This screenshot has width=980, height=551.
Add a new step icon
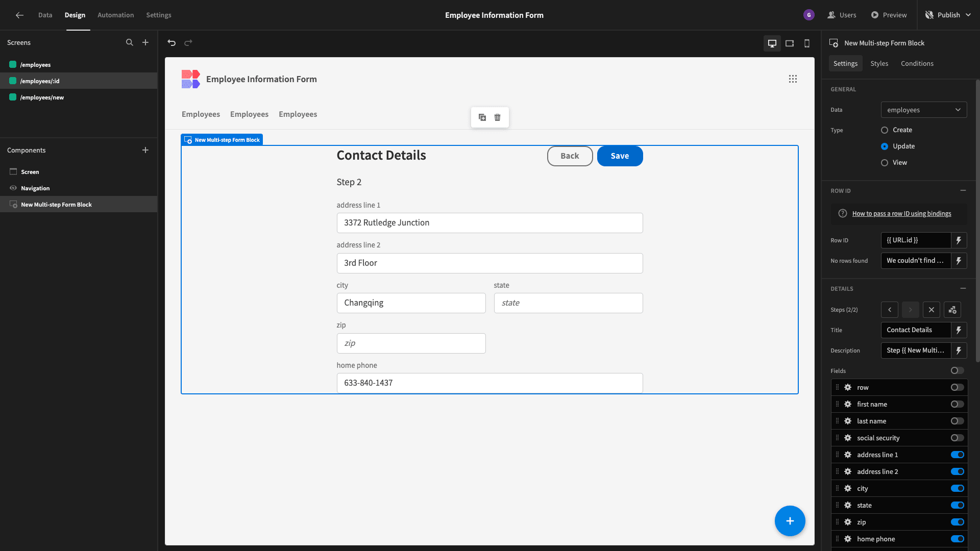[x=952, y=310]
